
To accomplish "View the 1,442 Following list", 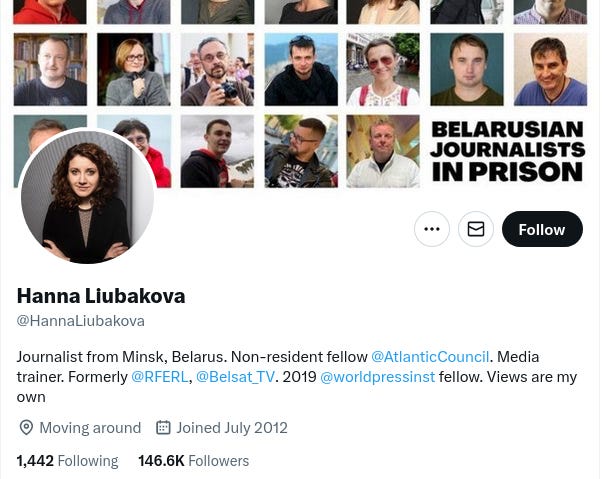I will 68,461.
